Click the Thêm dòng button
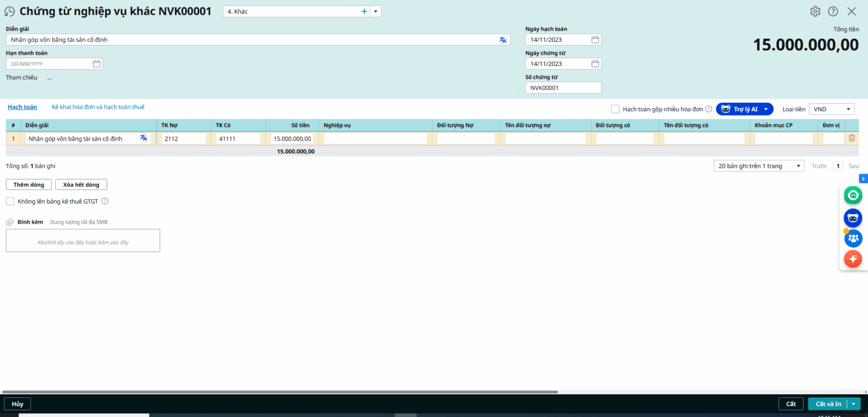Viewport: 868px width, 417px height. click(x=29, y=185)
